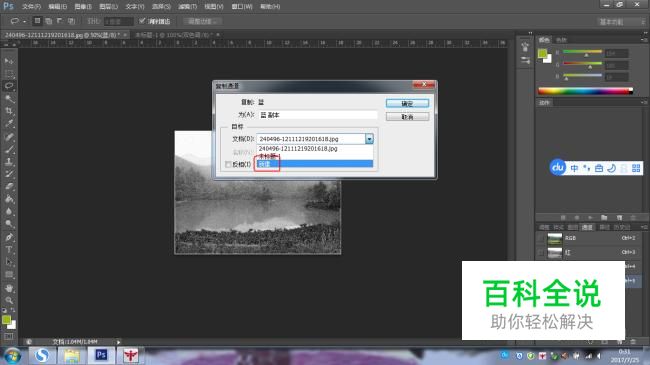The width and height of the screenshot is (650, 365).
Task: Open the Lasso tool preset picker arrow
Action: coord(24,21)
